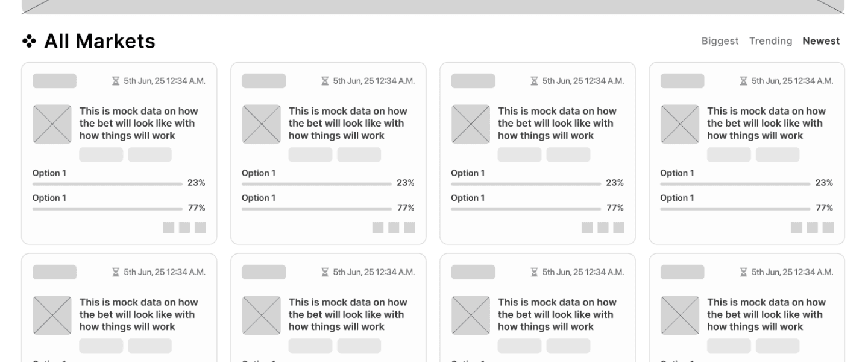Click the hourglass icon in fourth top-row card
This screenshot has height=362, width=868.
pyautogui.click(x=743, y=81)
